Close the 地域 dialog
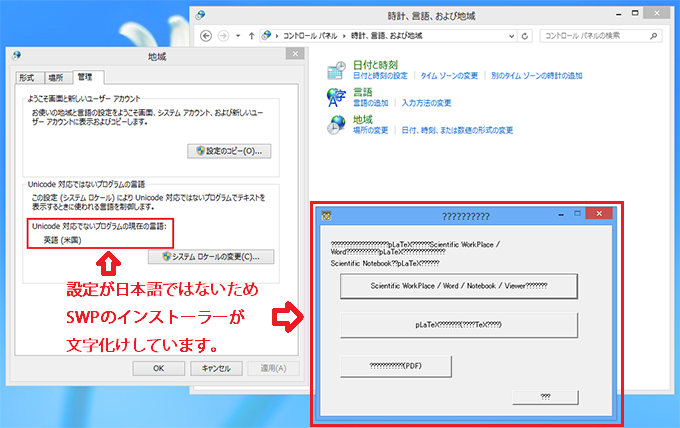The width and height of the screenshot is (680, 428). tap(295, 54)
